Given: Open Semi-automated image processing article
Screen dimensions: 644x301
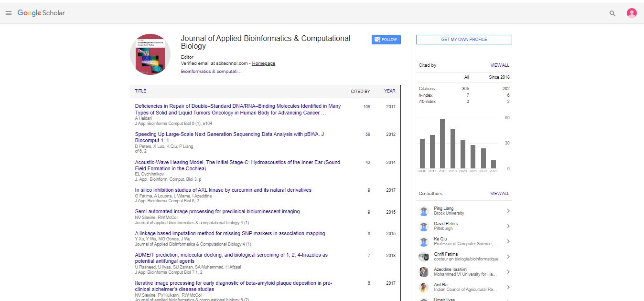Looking at the screenshot, I should coord(217,211).
